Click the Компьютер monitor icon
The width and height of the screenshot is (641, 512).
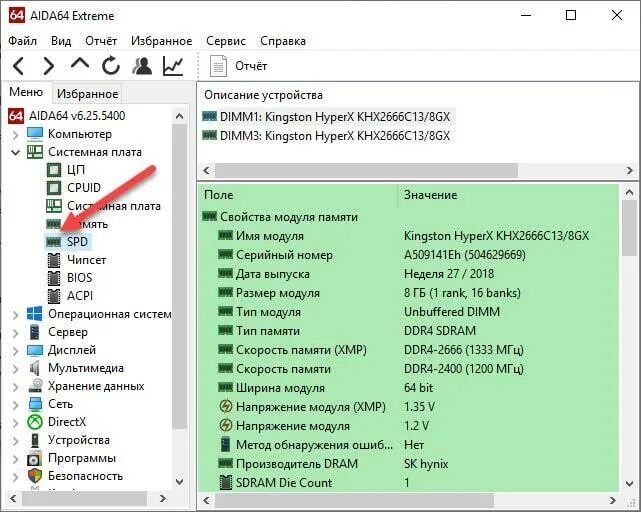tap(35, 134)
